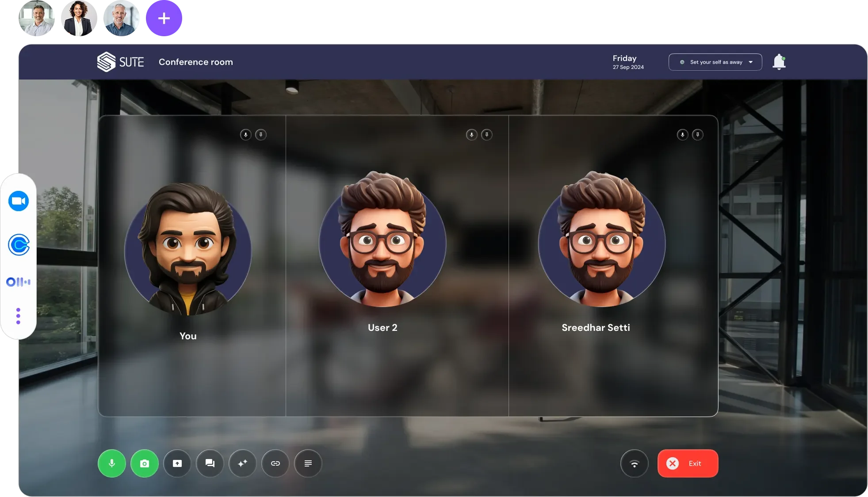Open the Otter app in sidebar
The image size is (868, 497).
click(x=19, y=282)
